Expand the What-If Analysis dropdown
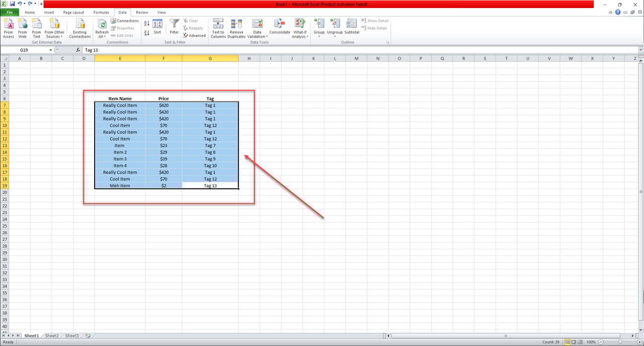 point(300,36)
